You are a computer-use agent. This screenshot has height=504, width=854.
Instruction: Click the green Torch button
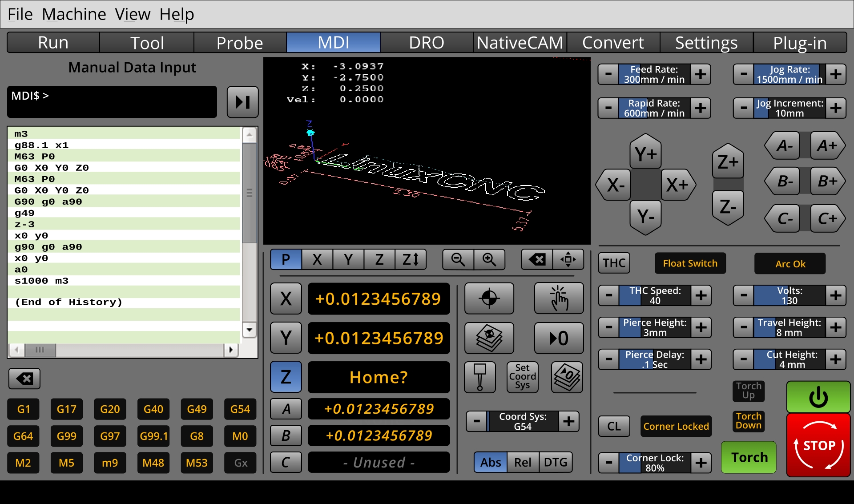click(x=749, y=457)
